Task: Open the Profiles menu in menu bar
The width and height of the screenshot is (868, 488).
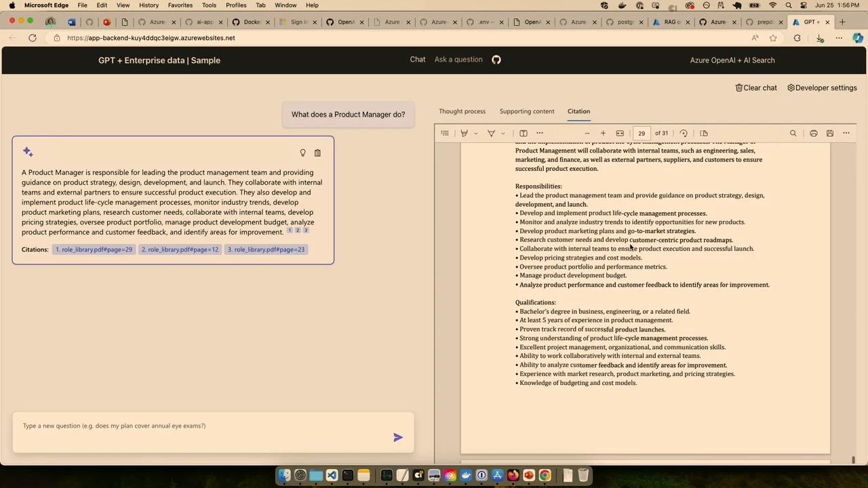Action: tap(236, 5)
